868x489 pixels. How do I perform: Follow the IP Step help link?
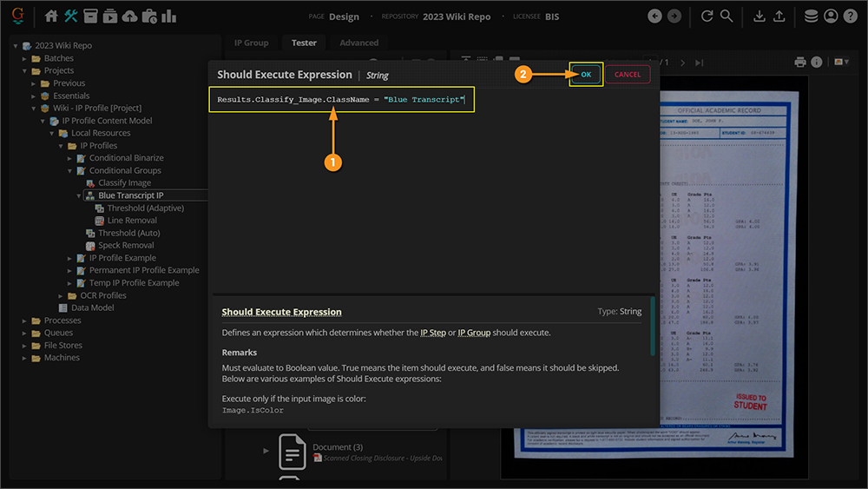(x=433, y=333)
